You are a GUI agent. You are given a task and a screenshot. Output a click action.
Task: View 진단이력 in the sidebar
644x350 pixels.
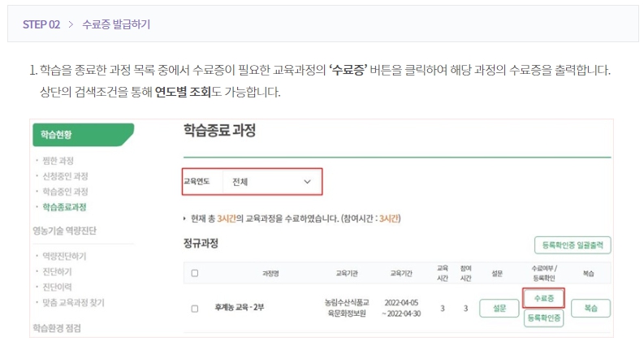pyautogui.click(x=57, y=287)
